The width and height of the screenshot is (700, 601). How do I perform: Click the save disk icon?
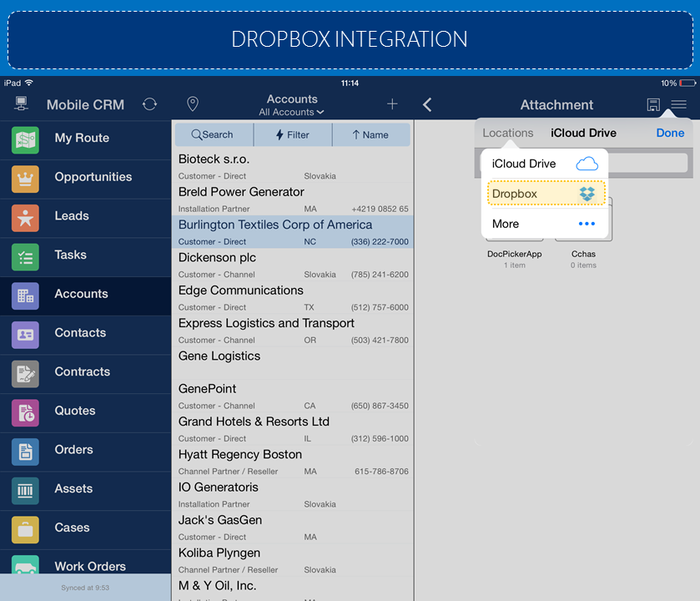[x=653, y=104]
